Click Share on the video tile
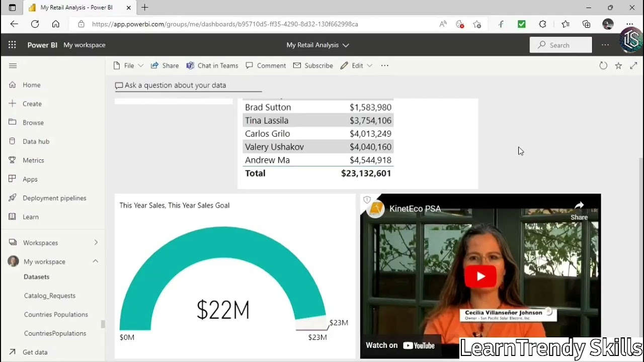The width and height of the screenshot is (644, 362). tap(579, 211)
